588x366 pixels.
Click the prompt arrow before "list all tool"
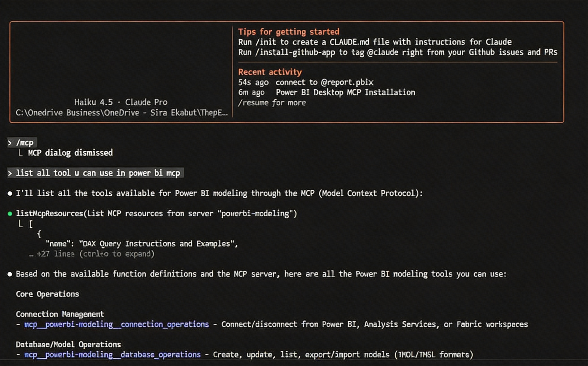point(10,173)
